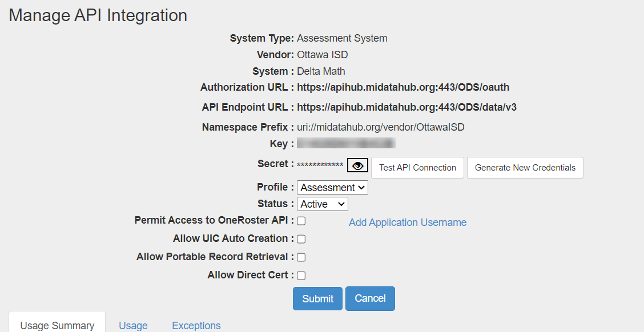Enable Permit Access to OneRoster API checkbox
The height and width of the screenshot is (332, 644).
coord(301,221)
